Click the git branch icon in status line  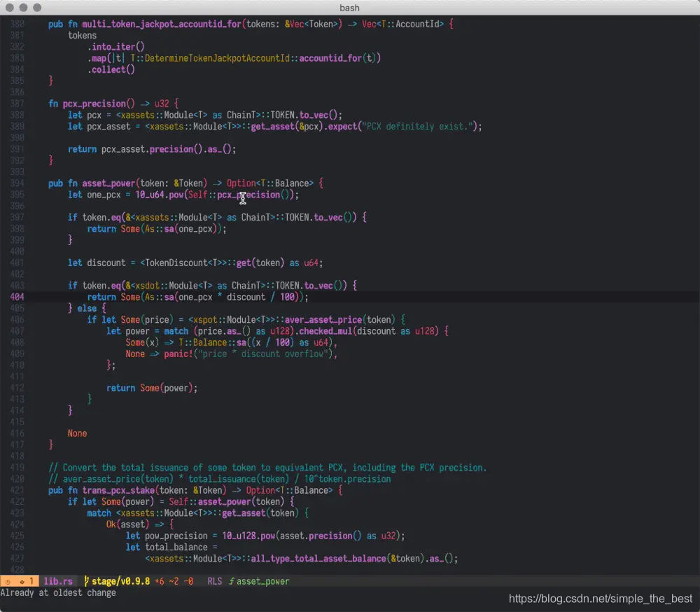coord(86,581)
